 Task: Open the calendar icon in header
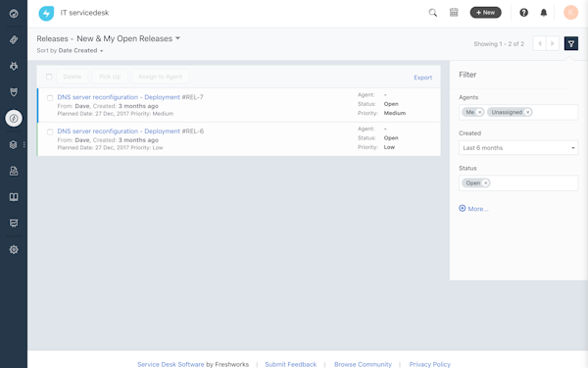[x=454, y=13]
